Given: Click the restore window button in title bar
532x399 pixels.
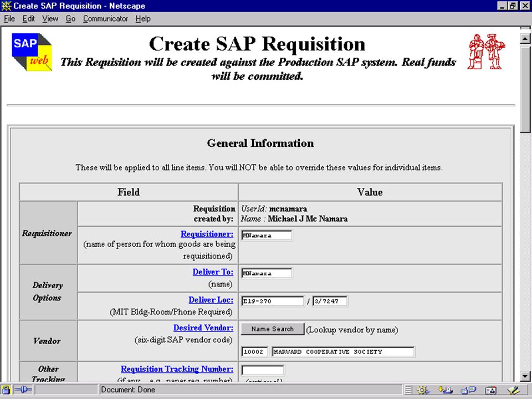Looking at the screenshot, I should tap(513, 6).
